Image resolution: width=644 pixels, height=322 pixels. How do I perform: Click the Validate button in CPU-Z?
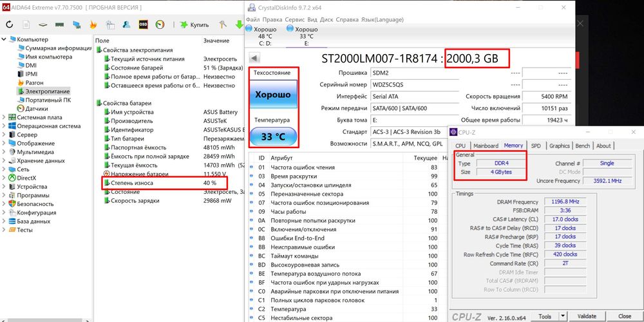pyautogui.click(x=587, y=316)
